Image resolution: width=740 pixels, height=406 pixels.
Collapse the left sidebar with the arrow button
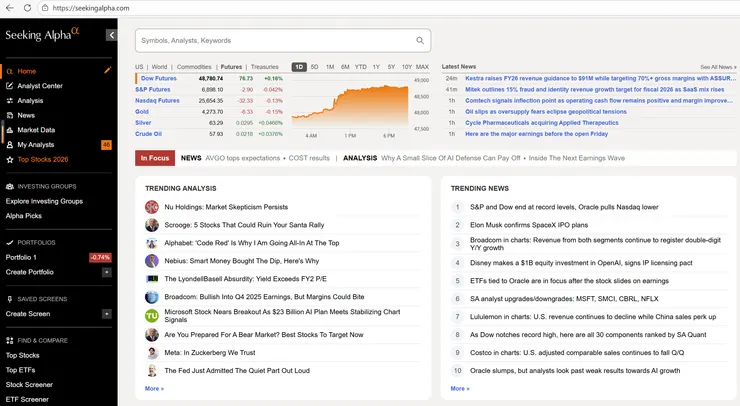[x=111, y=35]
